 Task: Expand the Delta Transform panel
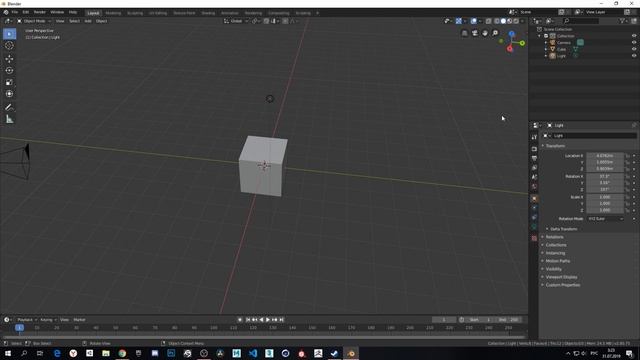point(563,229)
